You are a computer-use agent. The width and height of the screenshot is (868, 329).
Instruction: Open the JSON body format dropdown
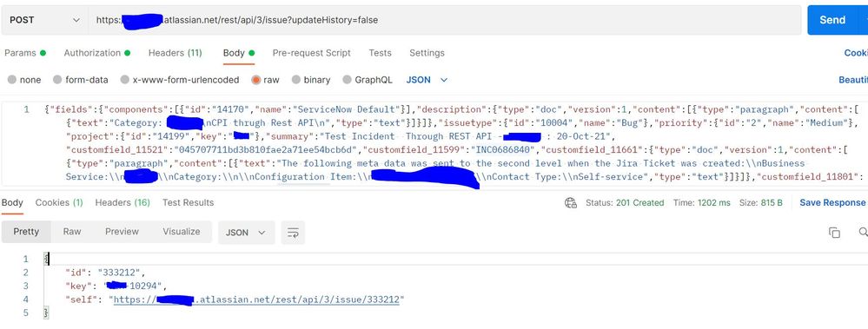(x=427, y=80)
